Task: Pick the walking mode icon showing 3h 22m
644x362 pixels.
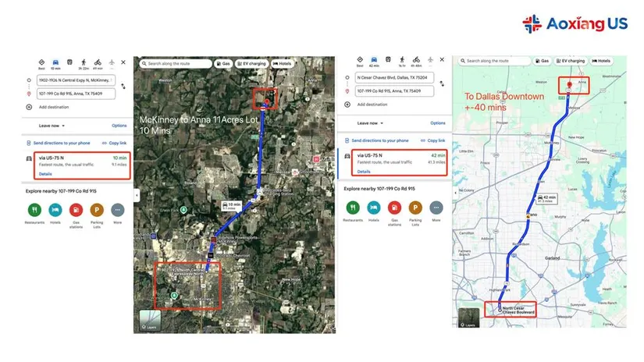Action: [84, 62]
